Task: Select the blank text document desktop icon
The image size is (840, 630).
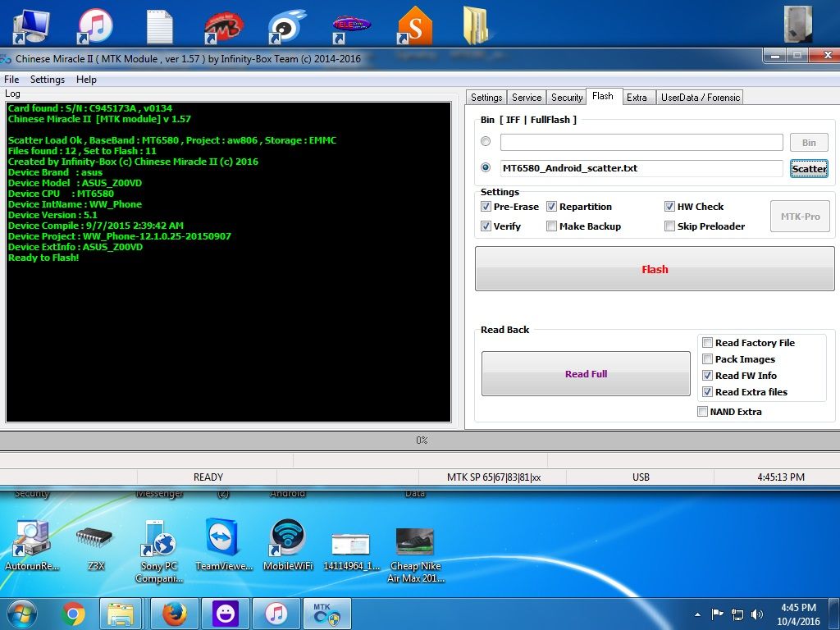Action: coord(160,25)
